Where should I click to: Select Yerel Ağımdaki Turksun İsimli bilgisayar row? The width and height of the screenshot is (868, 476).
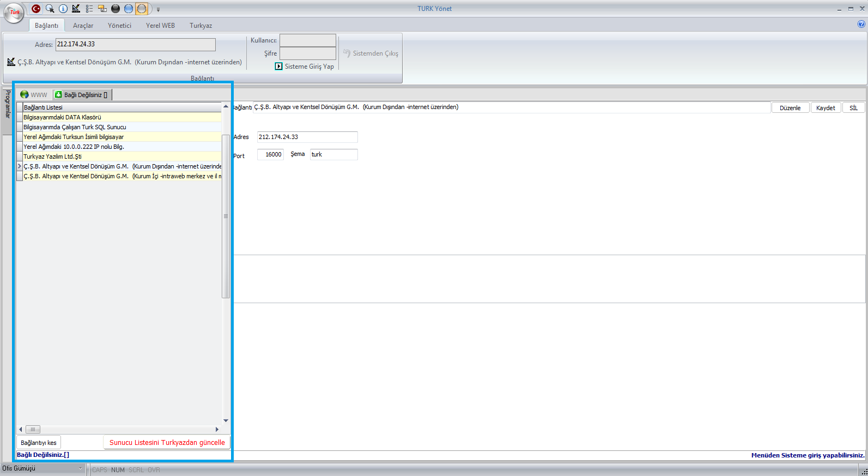pyautogui.click(x=122, y=137)
